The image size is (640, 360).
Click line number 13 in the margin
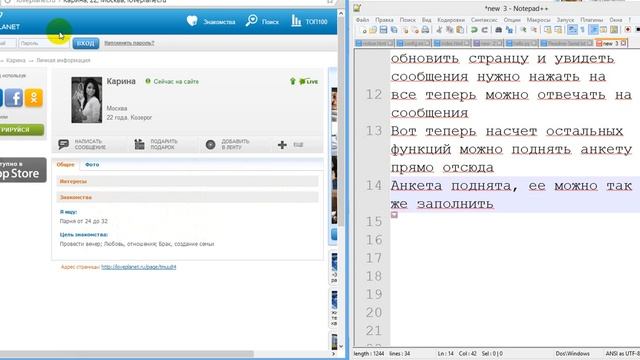(374, 131)
